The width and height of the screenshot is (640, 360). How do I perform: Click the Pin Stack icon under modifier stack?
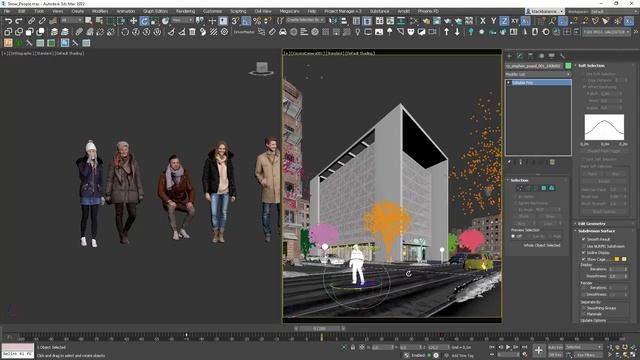(x=509, y=162)
